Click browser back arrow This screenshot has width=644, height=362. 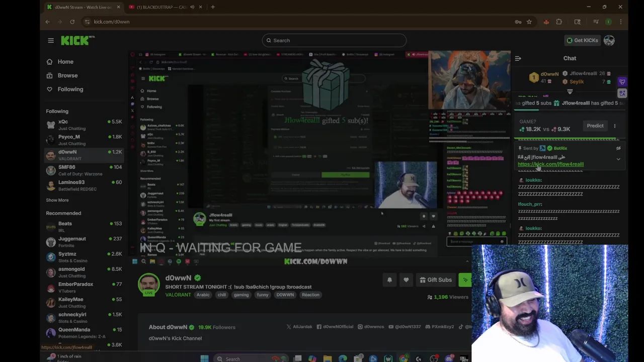[x=47, y=22]
